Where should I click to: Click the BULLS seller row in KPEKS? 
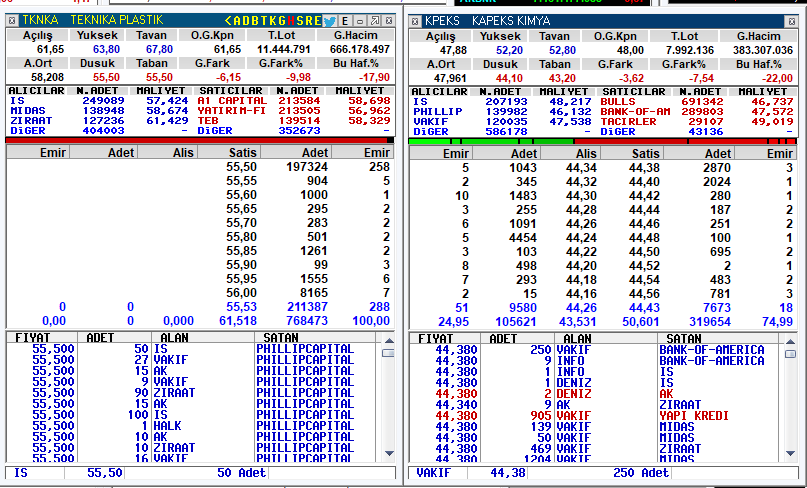click(x=696, y=102)
